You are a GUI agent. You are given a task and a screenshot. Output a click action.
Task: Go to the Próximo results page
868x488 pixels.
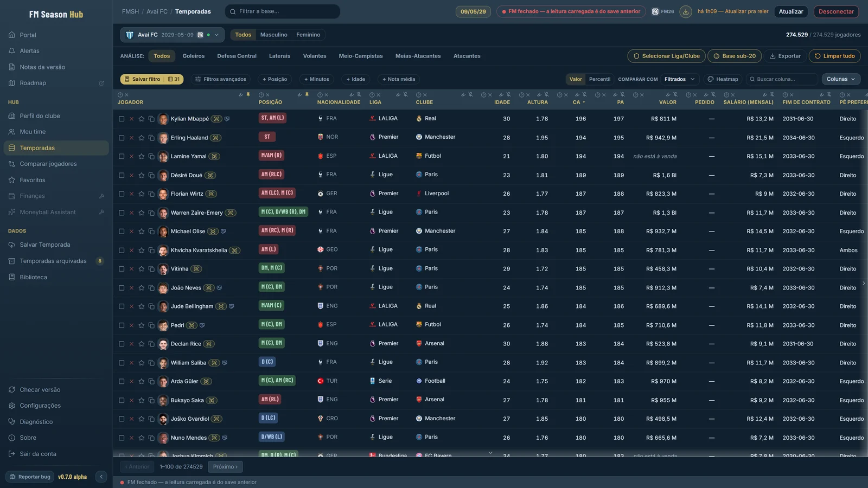(x=225, y=467)
